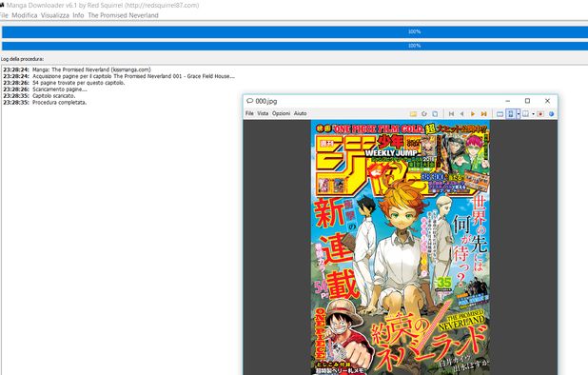
Task: Click the copy icon in viewer toolbar
Action: pos(435,113)
